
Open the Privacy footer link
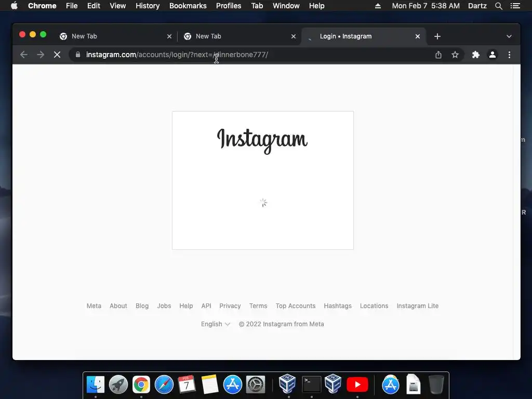(x=230, y=305)
